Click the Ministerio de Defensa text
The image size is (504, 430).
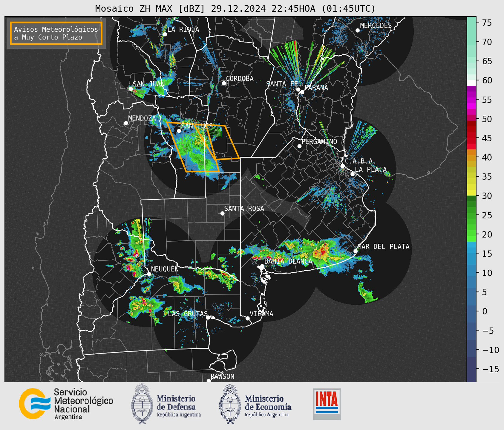click(x=179, y=405)
